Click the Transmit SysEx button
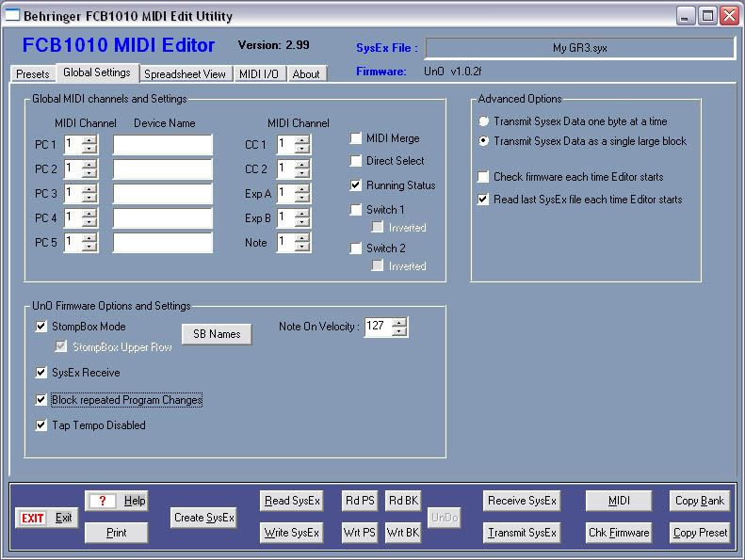 tap(522, 533)
